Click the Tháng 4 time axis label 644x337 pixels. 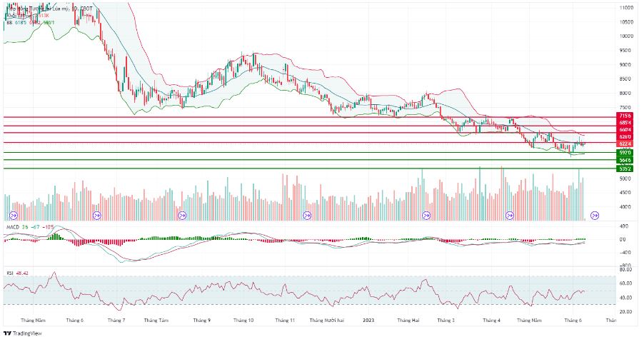point(492,320)
